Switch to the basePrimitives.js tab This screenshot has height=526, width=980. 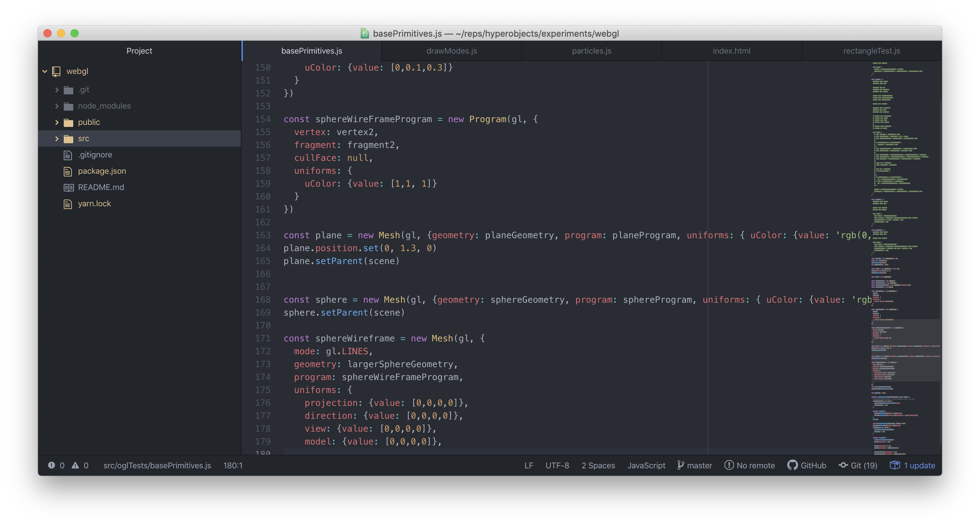pos(312,51)
